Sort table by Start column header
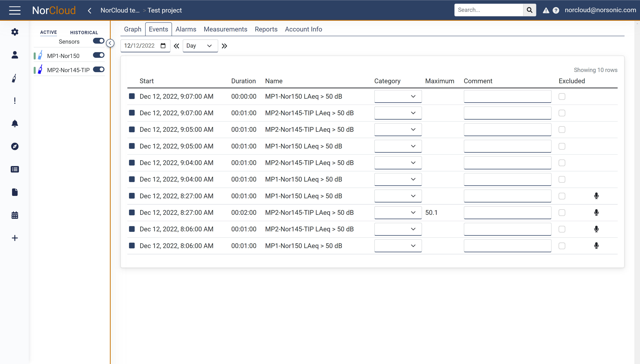Image resolution: width=640 pixels, height=364 pixels. click(x=146, y=81)
